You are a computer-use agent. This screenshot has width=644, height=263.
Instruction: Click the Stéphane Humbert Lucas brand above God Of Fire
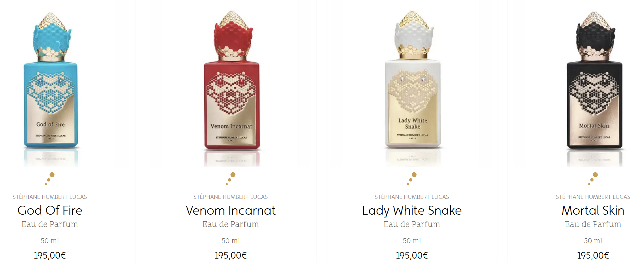(50, 197)
